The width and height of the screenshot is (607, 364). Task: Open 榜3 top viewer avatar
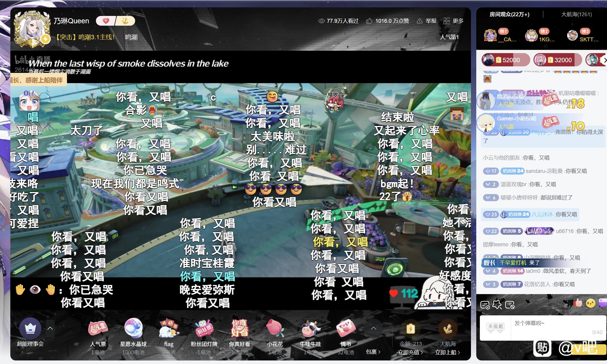coord(572,35)
